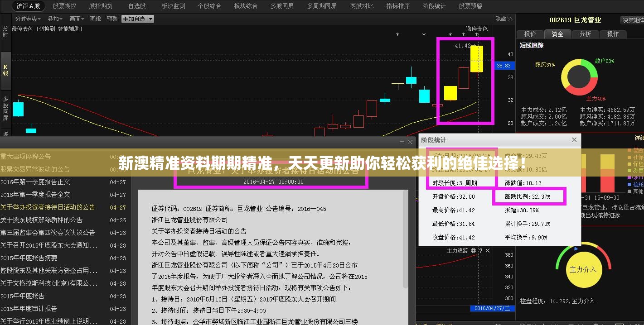Screen dimensions: 644x325
Task: Open the 多周期同屏 tab
Action: point(322,6)
